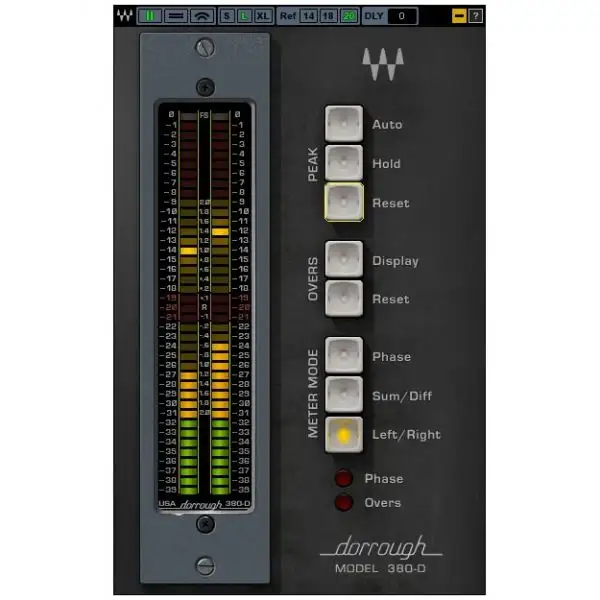Select the vertical meter orientation icon
The width and height of the screenshot is (600, 600).
pos(149,16)
